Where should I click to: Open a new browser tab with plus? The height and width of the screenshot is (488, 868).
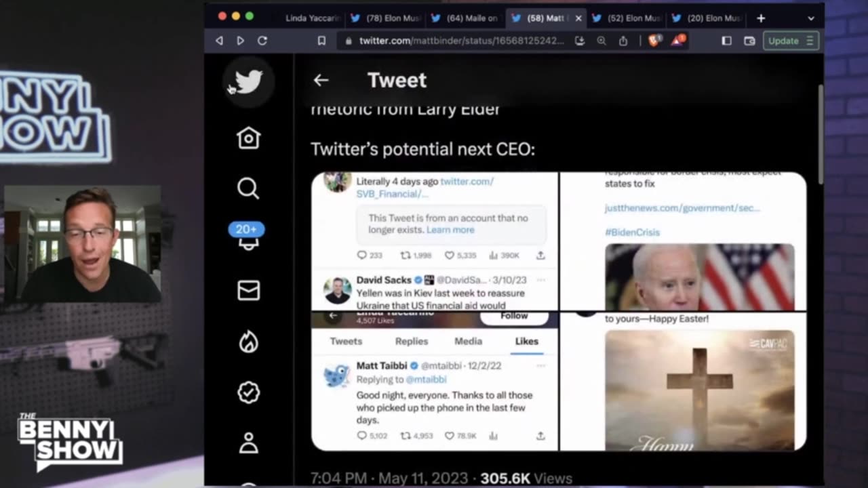coord(761,18)
